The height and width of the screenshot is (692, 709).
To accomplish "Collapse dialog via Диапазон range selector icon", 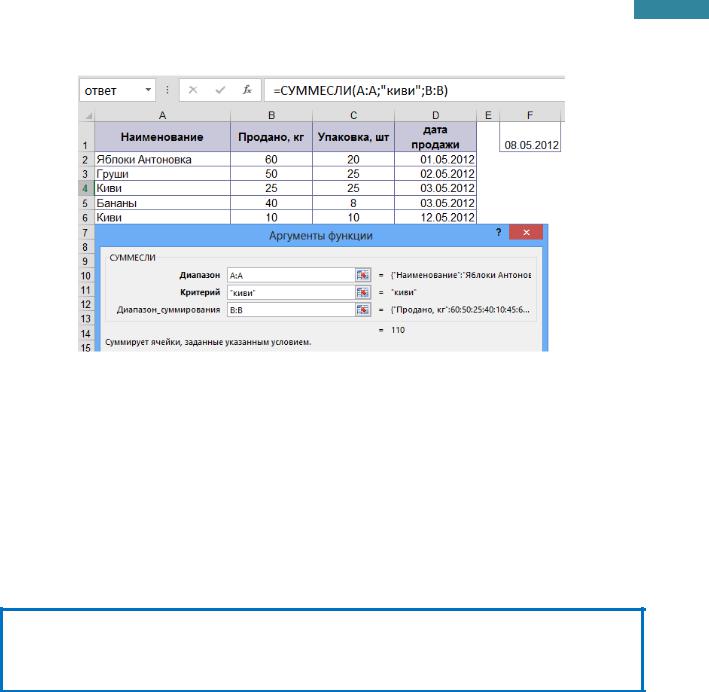I will [363, 275].
